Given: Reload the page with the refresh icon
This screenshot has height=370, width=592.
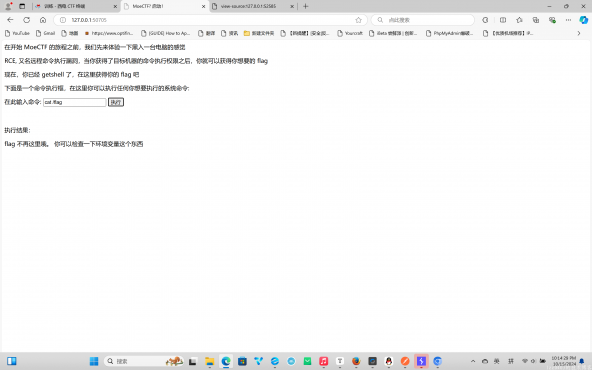Looking at the screenshot, I should (x=26, y=20).
